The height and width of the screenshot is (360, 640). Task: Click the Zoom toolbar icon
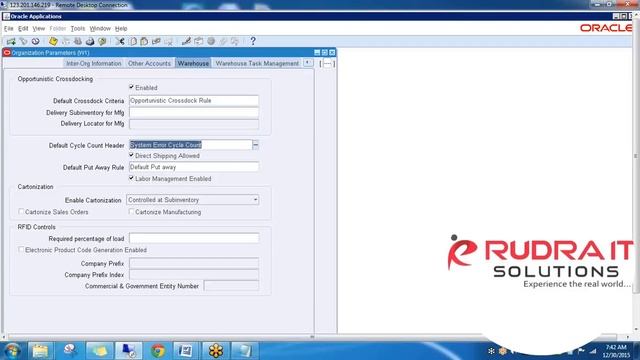click(x=198, y=41)
